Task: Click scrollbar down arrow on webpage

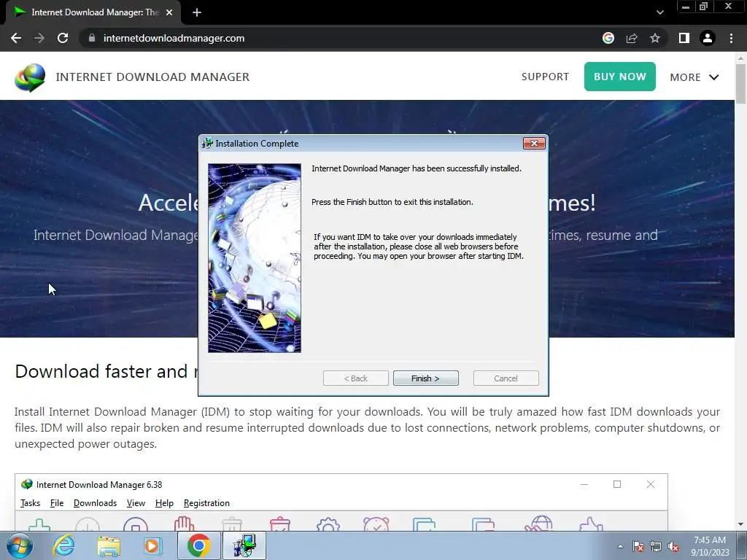Action: 740,524
